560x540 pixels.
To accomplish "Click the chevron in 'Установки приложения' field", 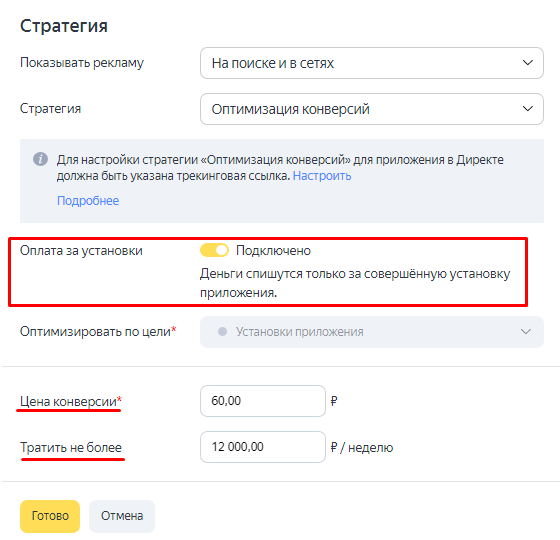I will [525, 332].
